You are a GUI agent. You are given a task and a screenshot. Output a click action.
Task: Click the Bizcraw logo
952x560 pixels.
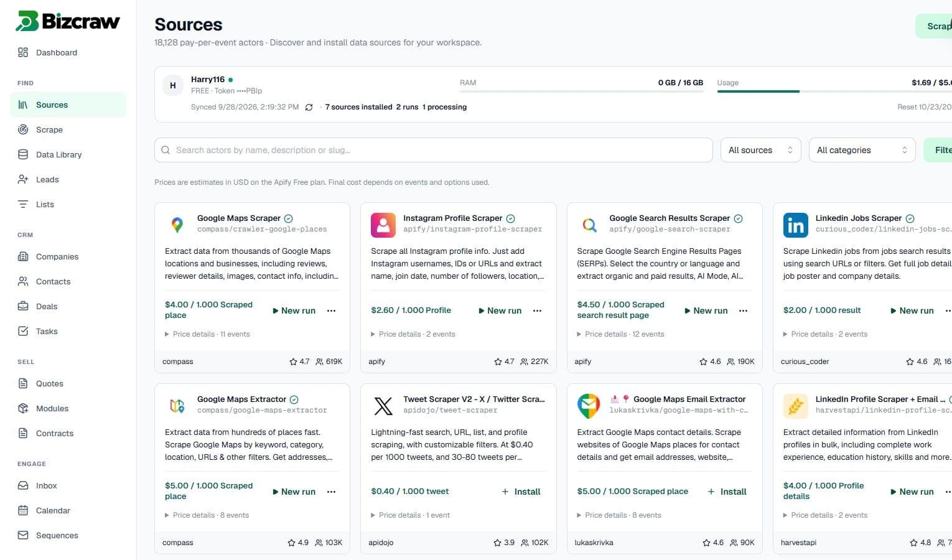(67, 21)
